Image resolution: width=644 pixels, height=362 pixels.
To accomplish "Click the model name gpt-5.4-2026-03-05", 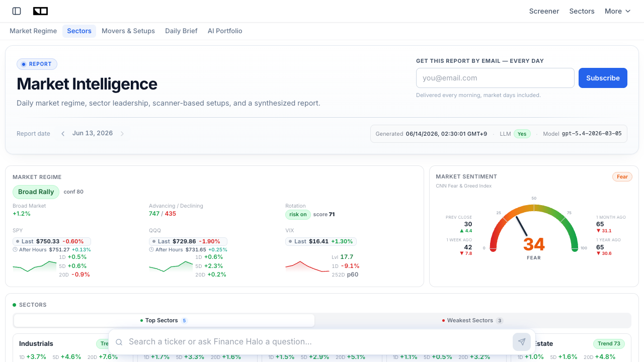I will click(592, 134).
